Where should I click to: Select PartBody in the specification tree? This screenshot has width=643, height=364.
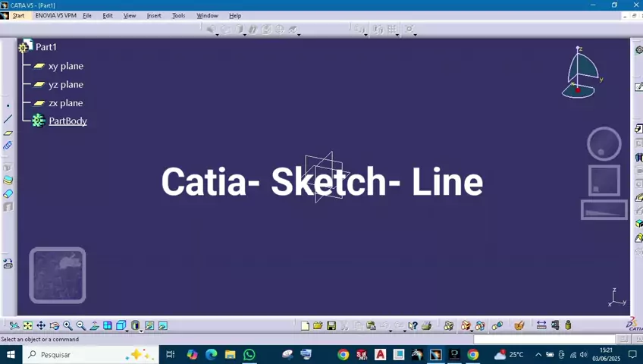pyautogui.click(x=67, y=121)
